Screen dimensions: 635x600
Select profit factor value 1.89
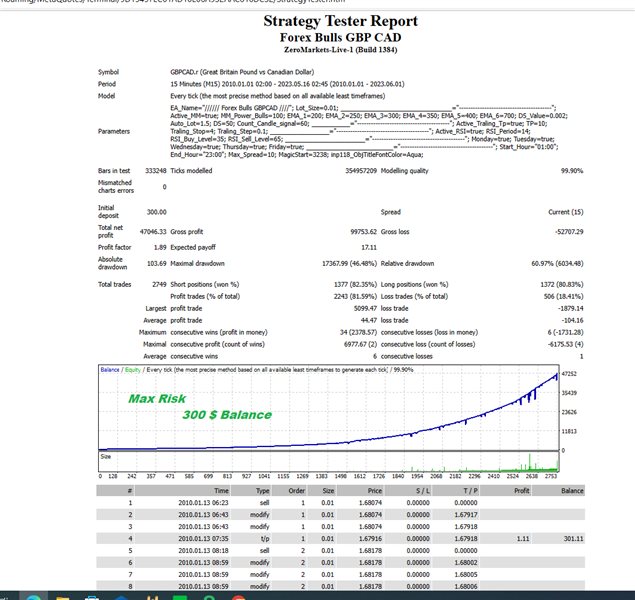tap(160, 247)
